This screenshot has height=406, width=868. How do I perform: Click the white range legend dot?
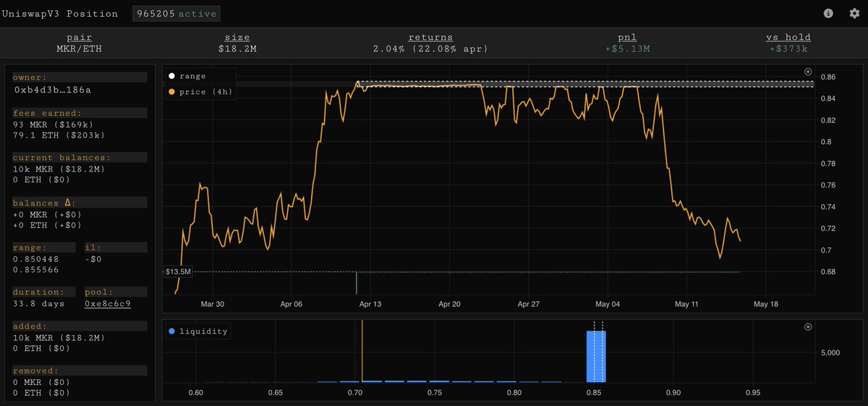(171, 76)
